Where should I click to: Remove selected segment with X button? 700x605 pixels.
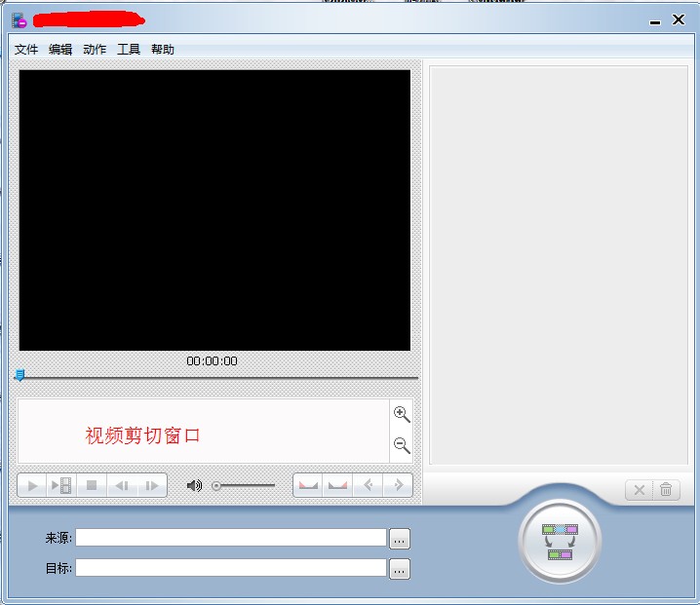(639, 490)
